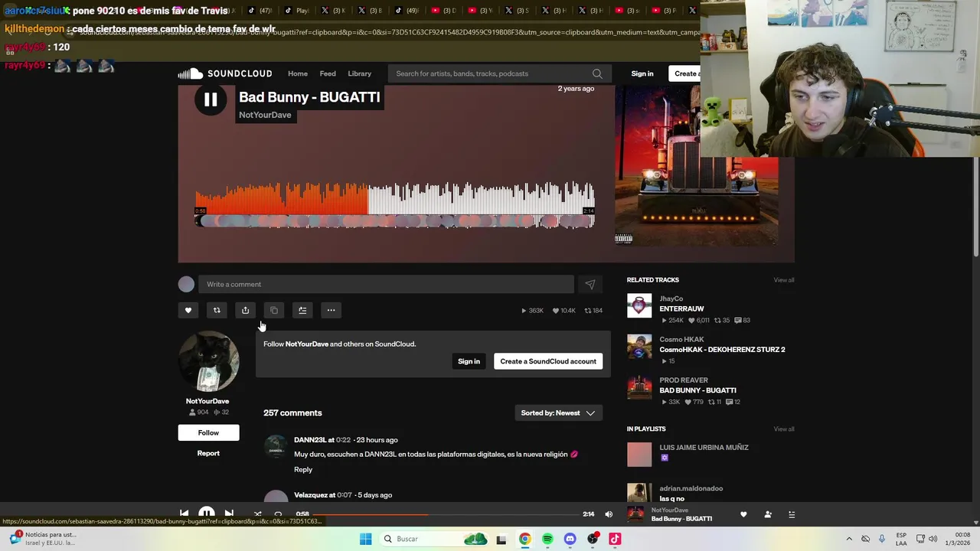This screenshot has width=980, height=551.
Task: Open Spotify from the taskbar
Action: pyautogui.click(x=547, y=539)
